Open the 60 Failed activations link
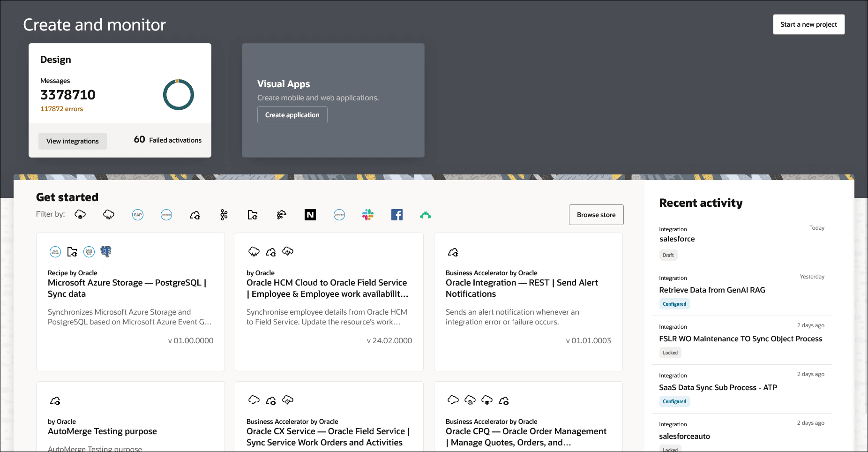868x452 pixels. 168,140
